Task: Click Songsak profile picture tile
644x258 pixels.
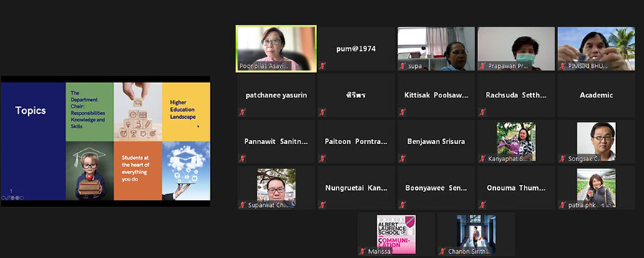Action: 596,142
